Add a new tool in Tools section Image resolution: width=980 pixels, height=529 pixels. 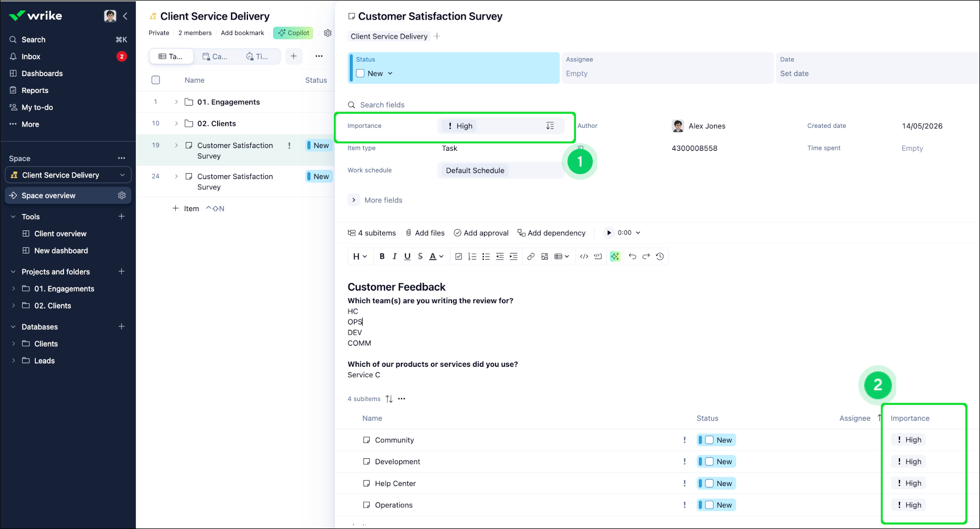[121, 217]
